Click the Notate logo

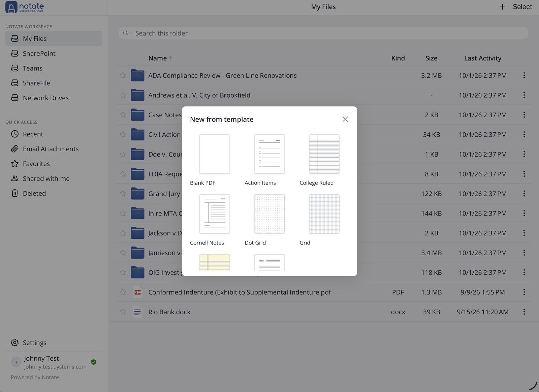pyautogui.click(x=25, y=7)
